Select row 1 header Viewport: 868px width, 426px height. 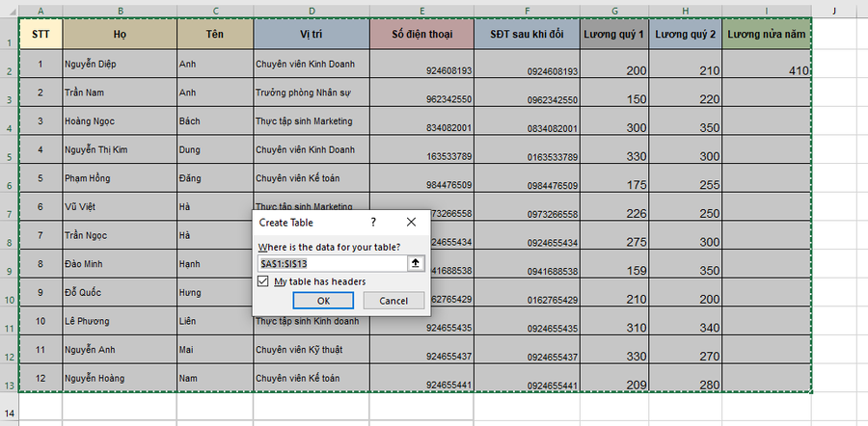tap(10, 35)
